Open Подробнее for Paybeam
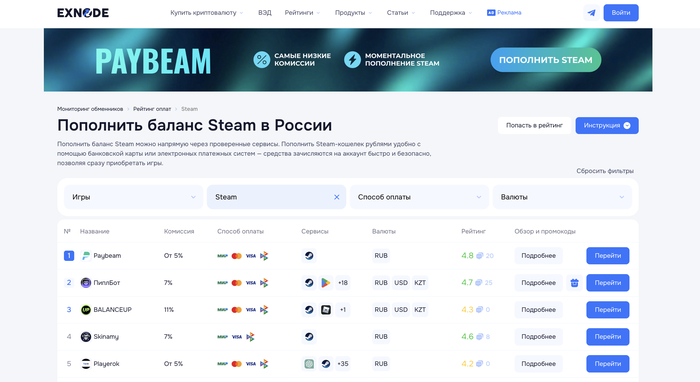 click(x=538, y=256)
